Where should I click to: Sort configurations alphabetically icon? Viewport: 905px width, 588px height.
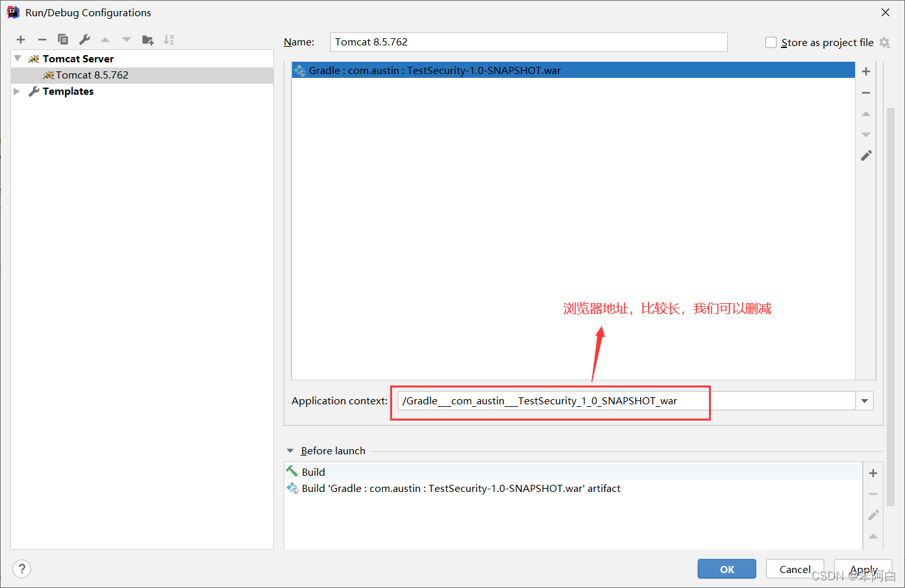click(x=169, y=40)
